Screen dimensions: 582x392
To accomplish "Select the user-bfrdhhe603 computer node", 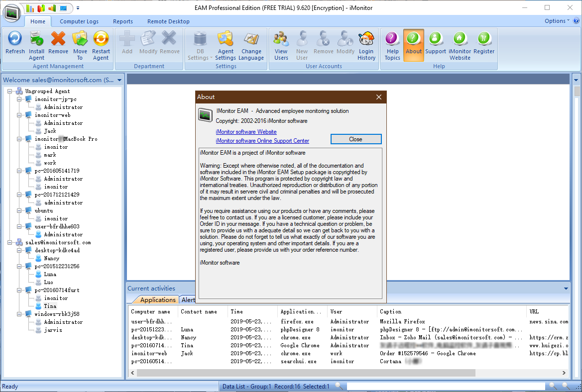I will click(x=57, y=227).
